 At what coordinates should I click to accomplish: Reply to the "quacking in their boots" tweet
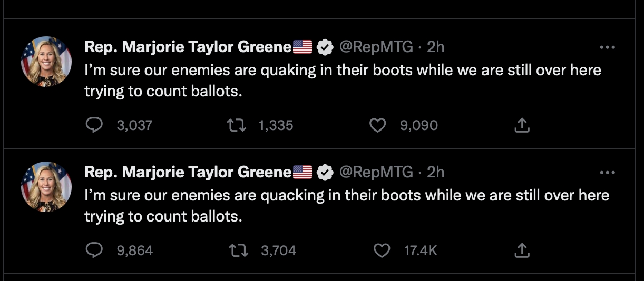(94, 250)
